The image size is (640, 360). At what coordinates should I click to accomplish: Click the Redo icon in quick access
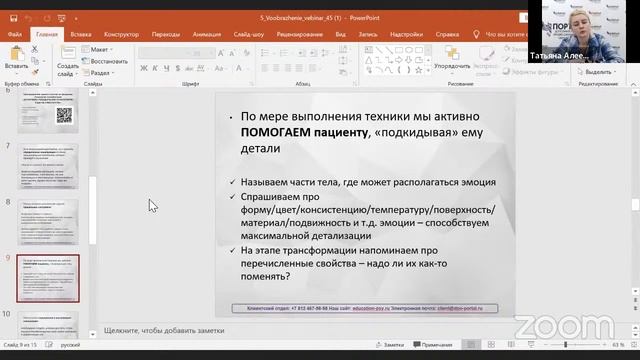pyautogui.click(x=47, y=18)
